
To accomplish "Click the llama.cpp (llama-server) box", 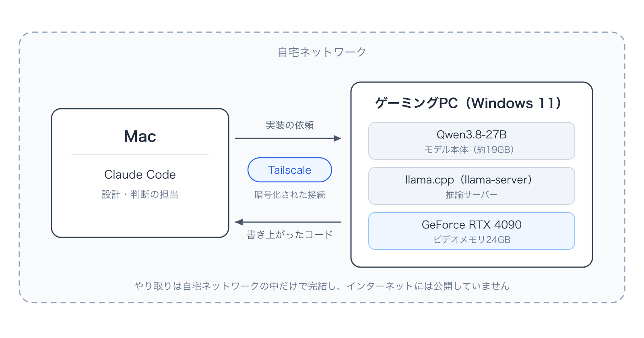I will [472, 186].
